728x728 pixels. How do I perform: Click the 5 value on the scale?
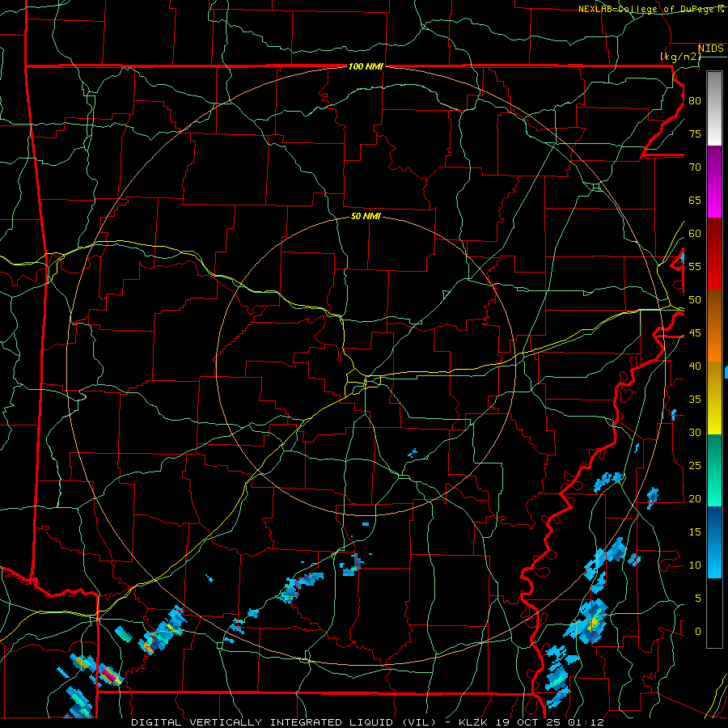[698, 599]
